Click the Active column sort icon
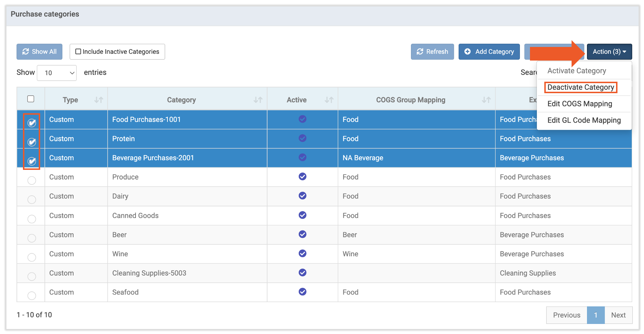This screenshot has height=334, width=644. click(329, 100)
